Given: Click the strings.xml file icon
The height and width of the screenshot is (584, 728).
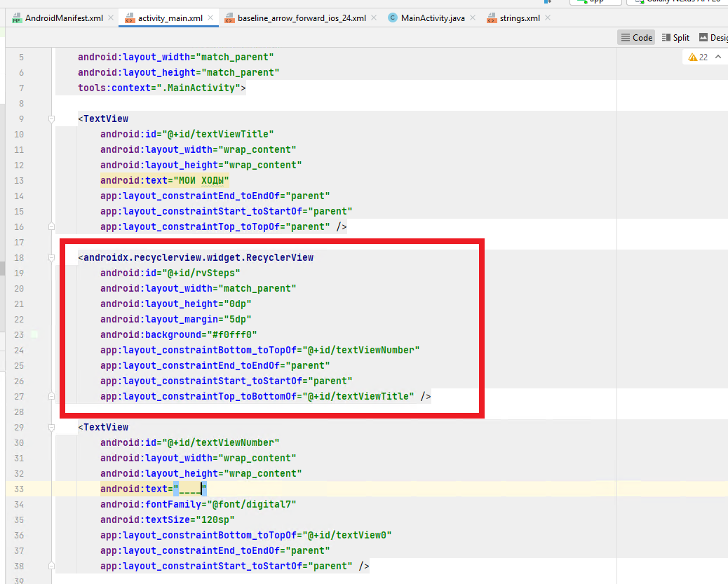Looking at the screenshot, I should click(491, 18).
